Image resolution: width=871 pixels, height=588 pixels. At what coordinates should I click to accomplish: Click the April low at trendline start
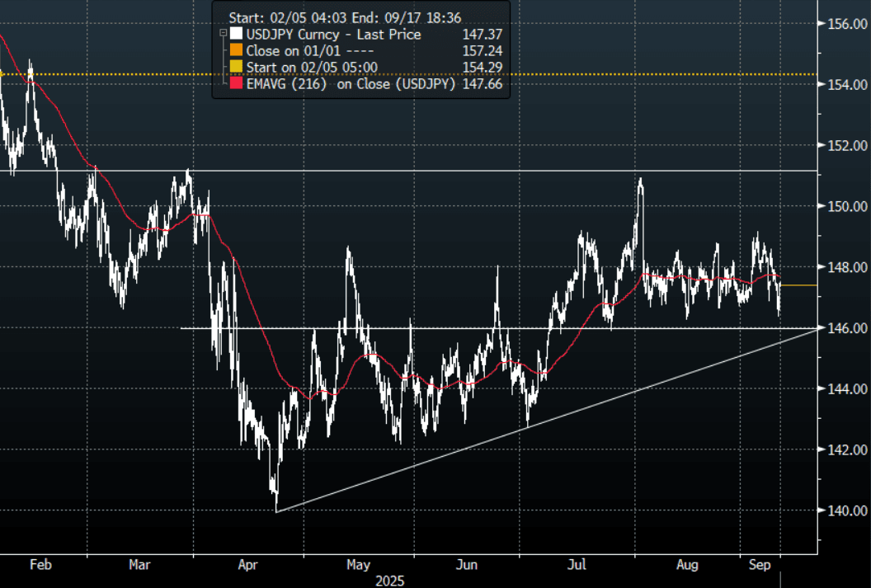tap(276, 510)
